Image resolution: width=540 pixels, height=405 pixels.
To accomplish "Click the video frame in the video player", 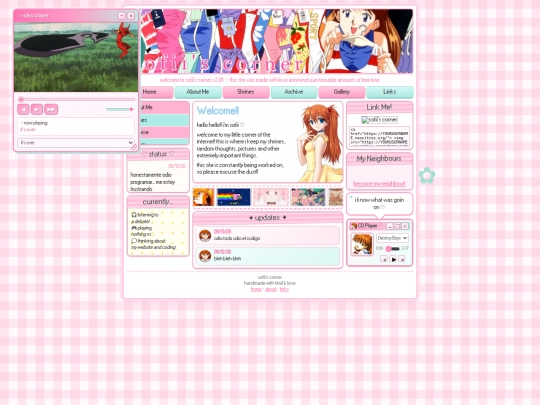I will (76, 57).
